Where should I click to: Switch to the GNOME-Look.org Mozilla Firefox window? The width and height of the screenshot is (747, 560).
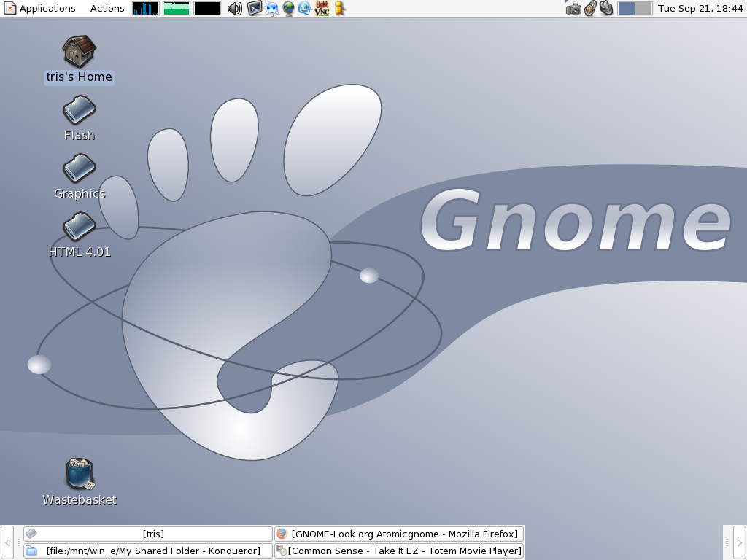click(x=399, y=534)
